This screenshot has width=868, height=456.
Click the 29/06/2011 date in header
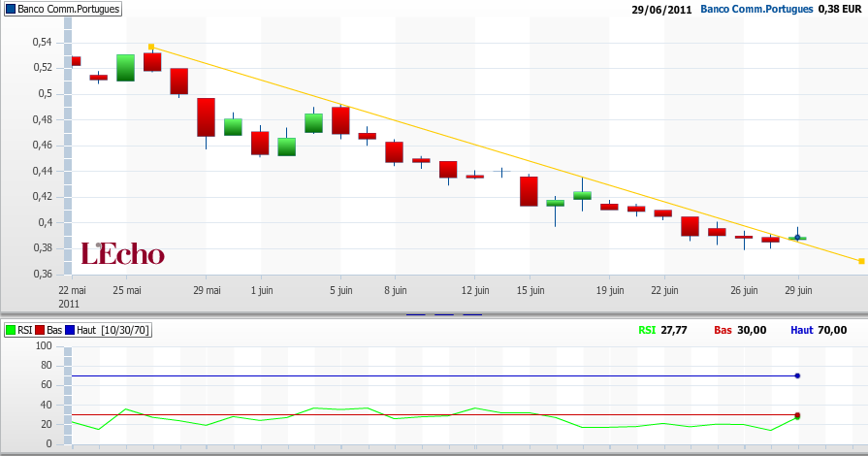(661, 10)
